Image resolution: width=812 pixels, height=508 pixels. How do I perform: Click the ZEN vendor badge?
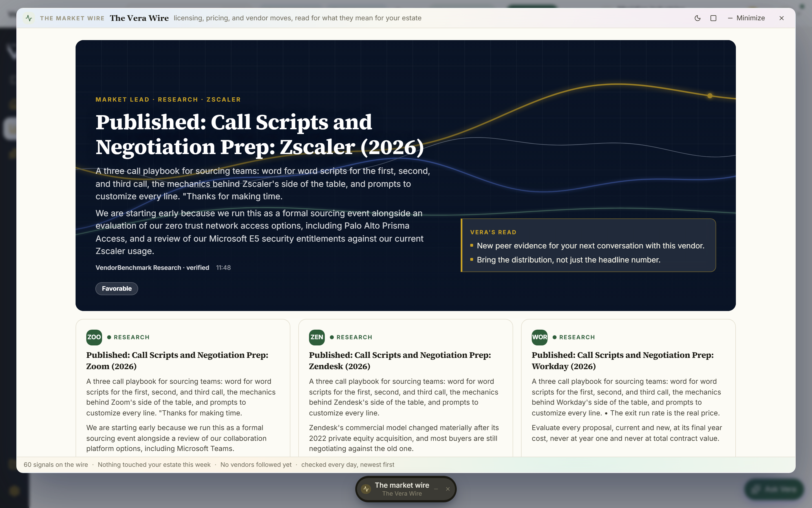click(317, 337)
